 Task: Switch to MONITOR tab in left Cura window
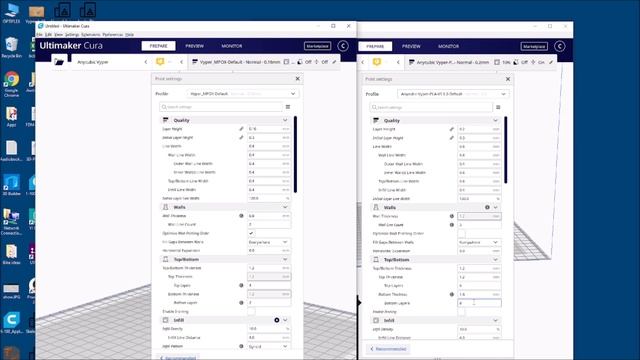(232, 46)
